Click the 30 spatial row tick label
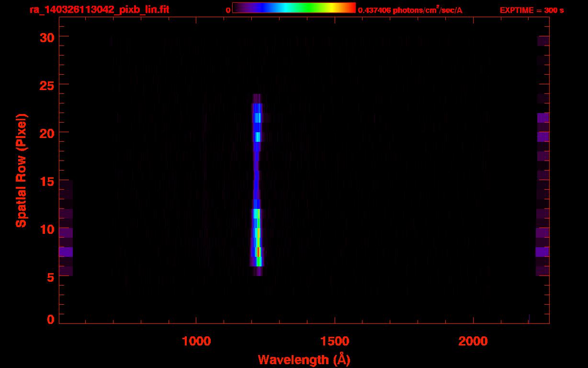Screen dimensions: 588x368 point(47,37)
